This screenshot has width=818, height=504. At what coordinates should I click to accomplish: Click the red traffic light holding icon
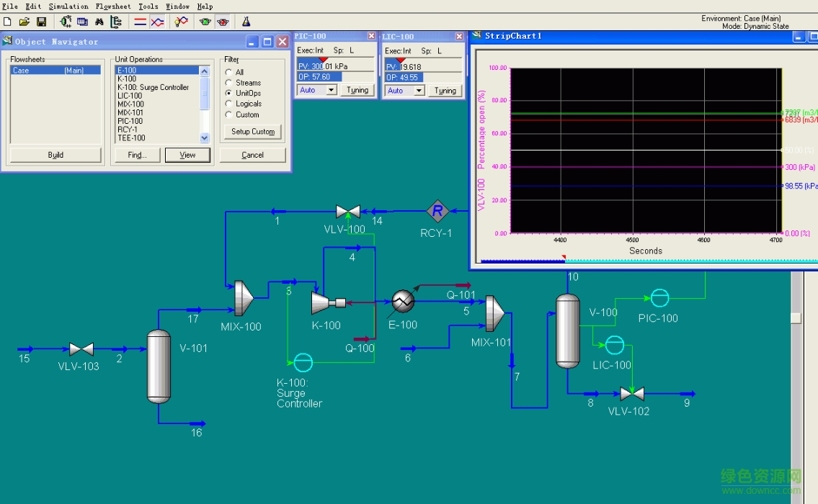(223, 22)
